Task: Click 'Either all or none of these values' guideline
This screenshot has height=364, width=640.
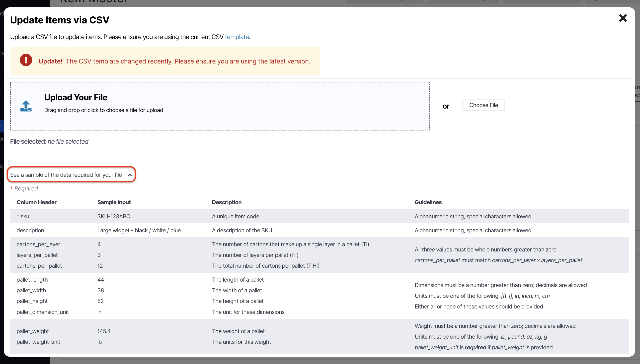Action: coord(479,307)
